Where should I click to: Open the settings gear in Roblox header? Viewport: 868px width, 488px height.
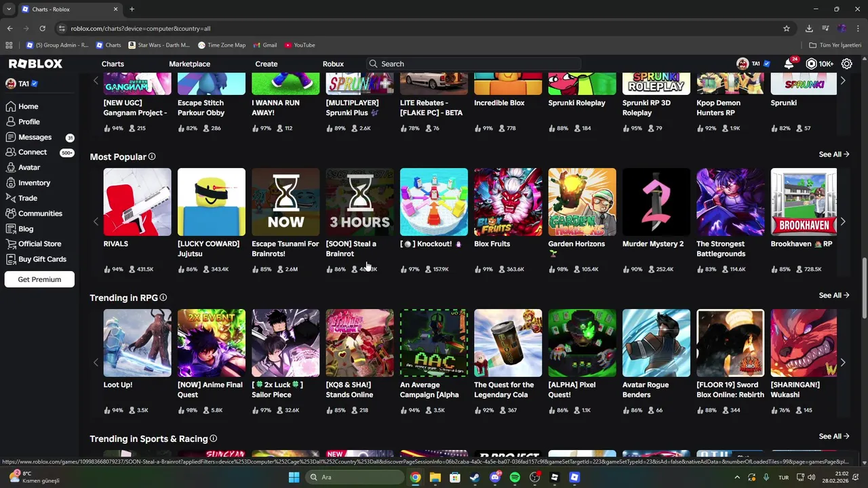click(847, 64)
